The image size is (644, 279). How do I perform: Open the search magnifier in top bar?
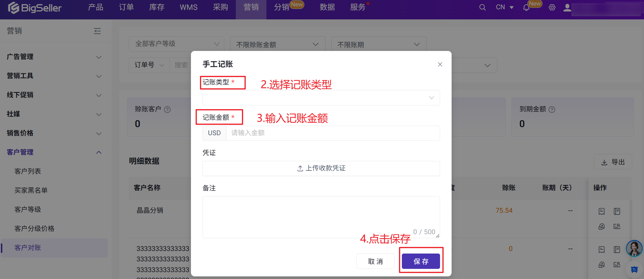tap(482, 7)
